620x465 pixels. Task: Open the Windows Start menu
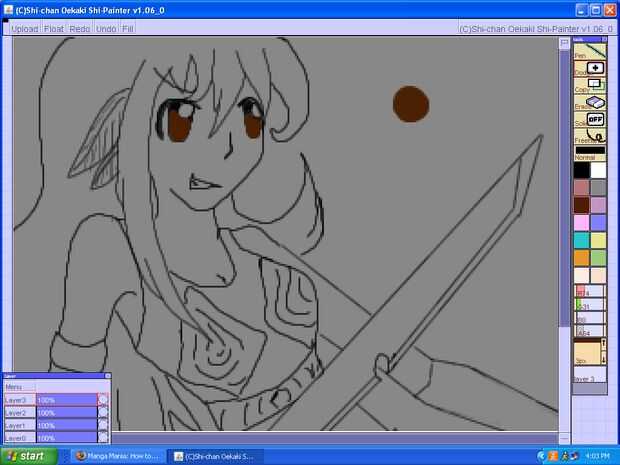[x=29, y=456]
